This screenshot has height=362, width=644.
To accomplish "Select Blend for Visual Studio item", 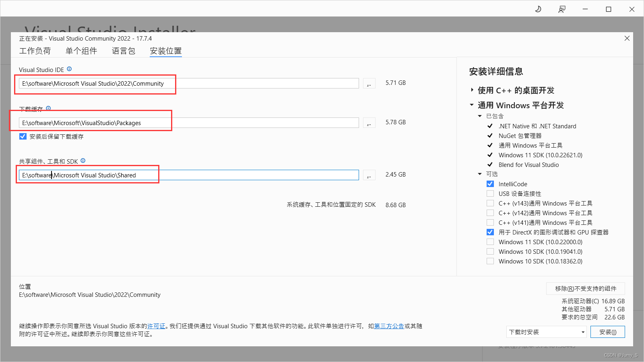I will pyautogui.click(x=528, y=165).
